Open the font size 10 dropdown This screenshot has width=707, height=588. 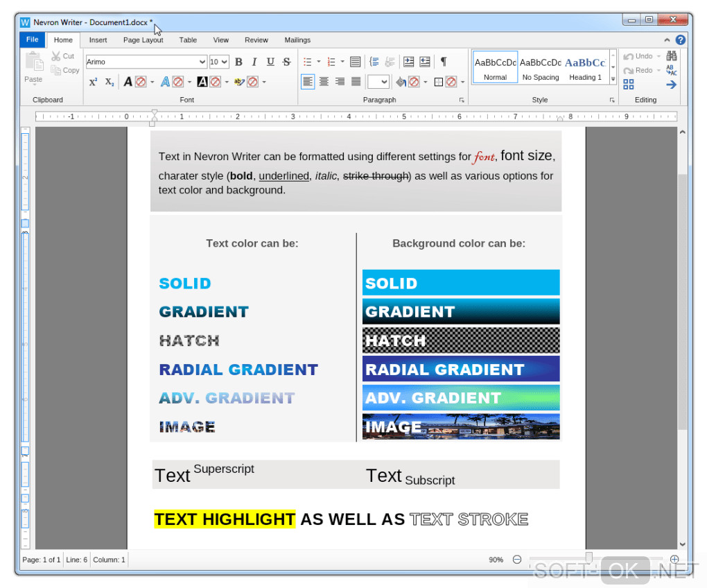(x=225, y=62)
